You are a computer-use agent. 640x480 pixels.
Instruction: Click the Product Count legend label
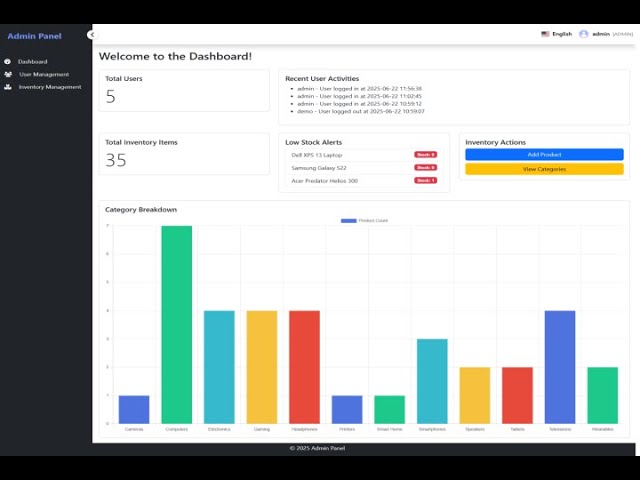pos(373,220)
